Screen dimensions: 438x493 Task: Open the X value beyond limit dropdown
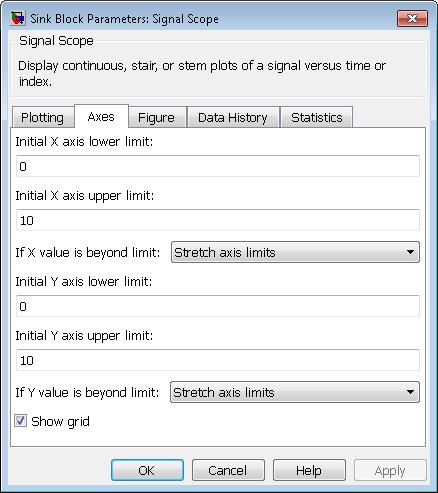coord(295,252)
